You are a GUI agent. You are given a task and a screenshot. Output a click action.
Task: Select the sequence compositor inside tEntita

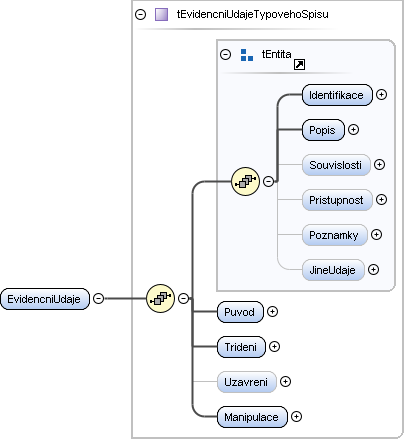245,181
